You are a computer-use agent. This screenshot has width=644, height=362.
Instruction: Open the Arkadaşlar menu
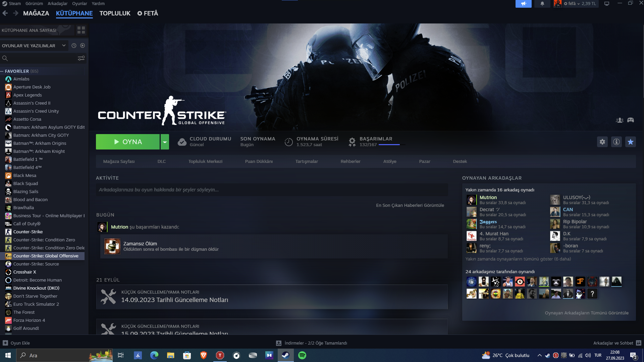(x=58, y=4)
